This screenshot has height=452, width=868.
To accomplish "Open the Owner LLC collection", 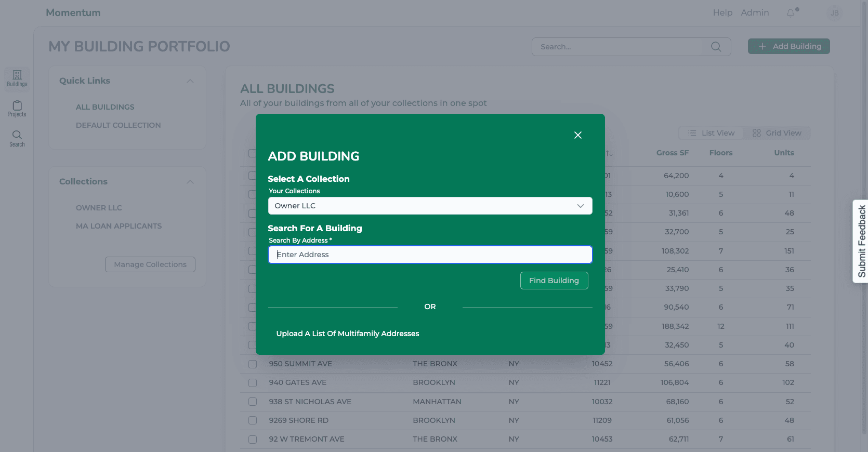I will pos(99,208).
